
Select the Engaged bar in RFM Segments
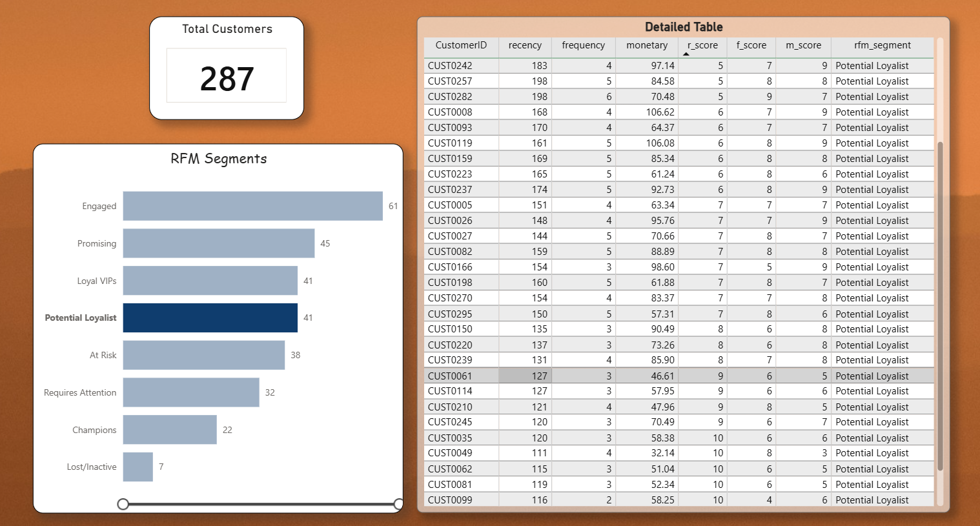[x=253, y=206]
